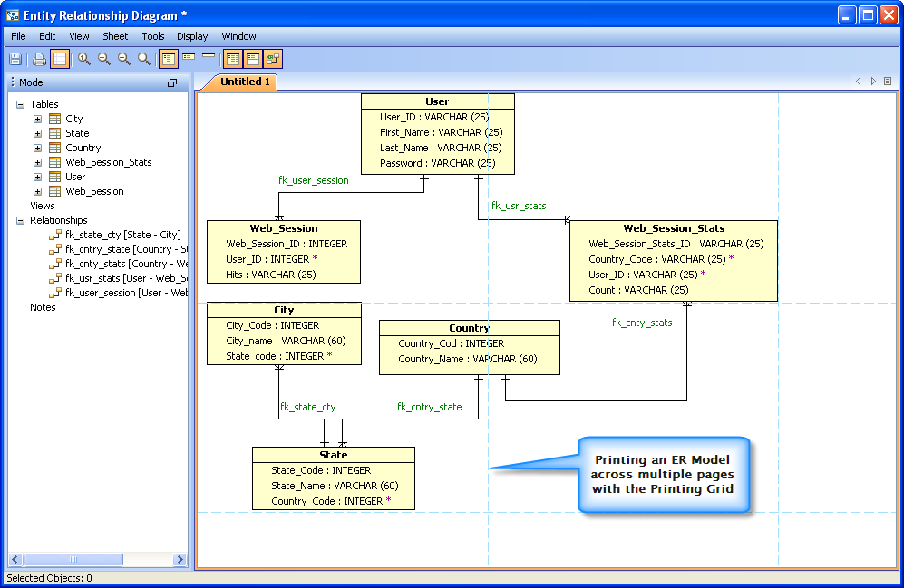Switch to the Untitled 1 tab

[x=245, y=82]
